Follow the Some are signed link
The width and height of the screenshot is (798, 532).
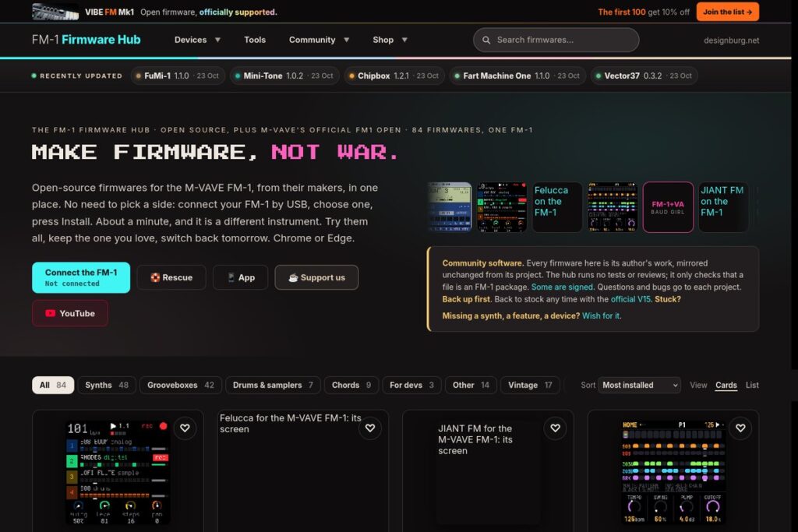coord(562,287)
